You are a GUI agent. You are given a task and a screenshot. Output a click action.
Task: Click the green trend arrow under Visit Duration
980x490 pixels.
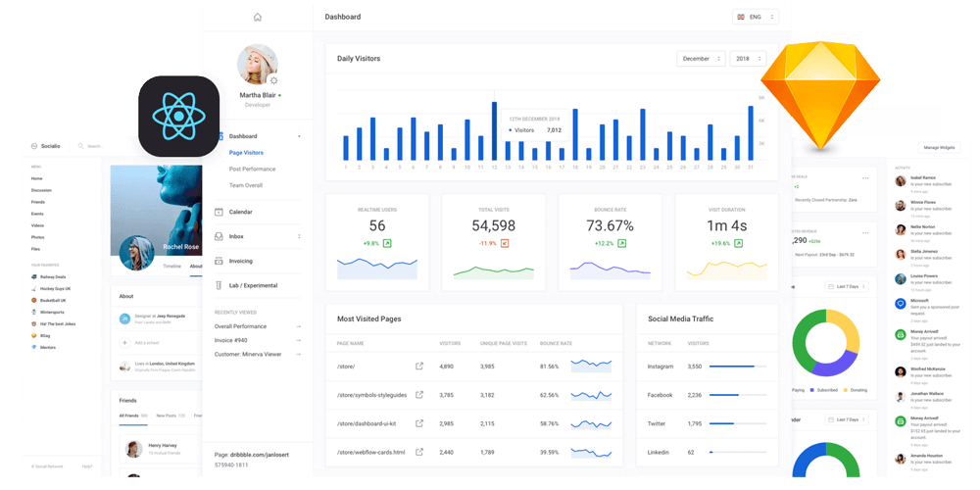click(x=738, y=243)
